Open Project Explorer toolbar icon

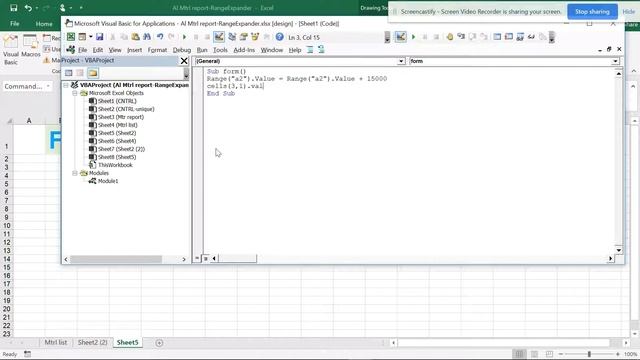[232, 37]
